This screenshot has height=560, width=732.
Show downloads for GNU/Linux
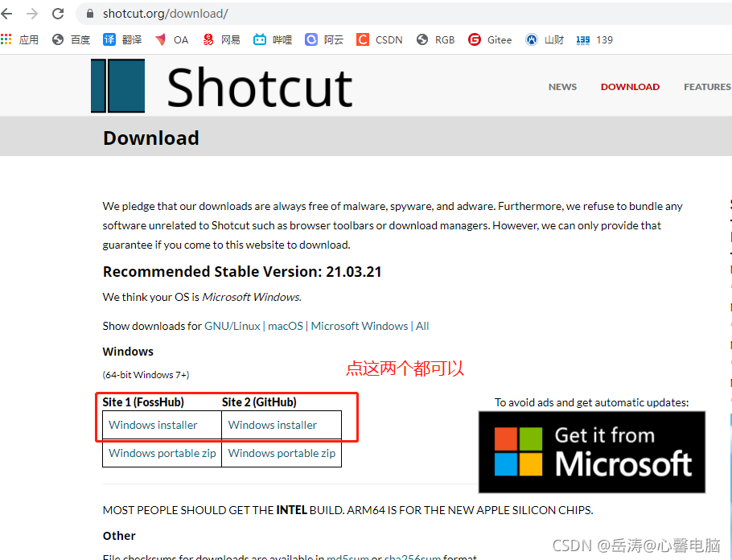(x=232, y=326)
